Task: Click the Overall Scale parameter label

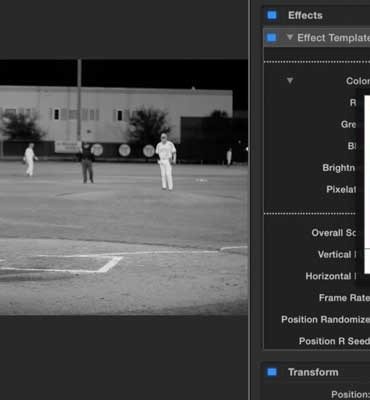Action: (x=334, y=233)
